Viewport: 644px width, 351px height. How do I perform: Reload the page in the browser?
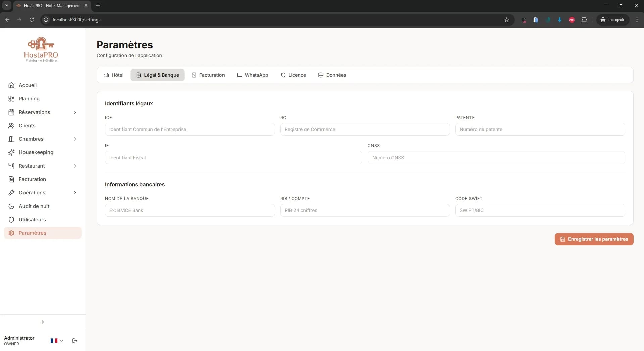tap(32, 20)
